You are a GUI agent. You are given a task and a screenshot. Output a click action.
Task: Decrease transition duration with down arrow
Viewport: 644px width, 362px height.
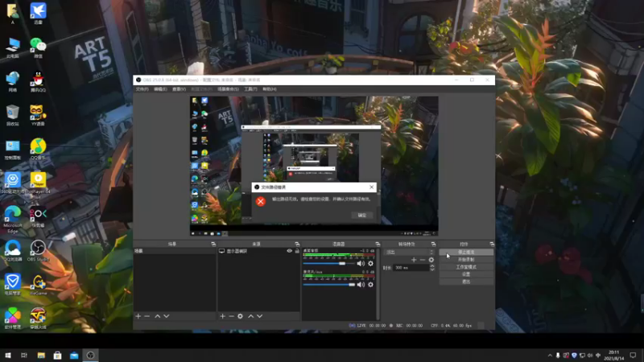432,269
